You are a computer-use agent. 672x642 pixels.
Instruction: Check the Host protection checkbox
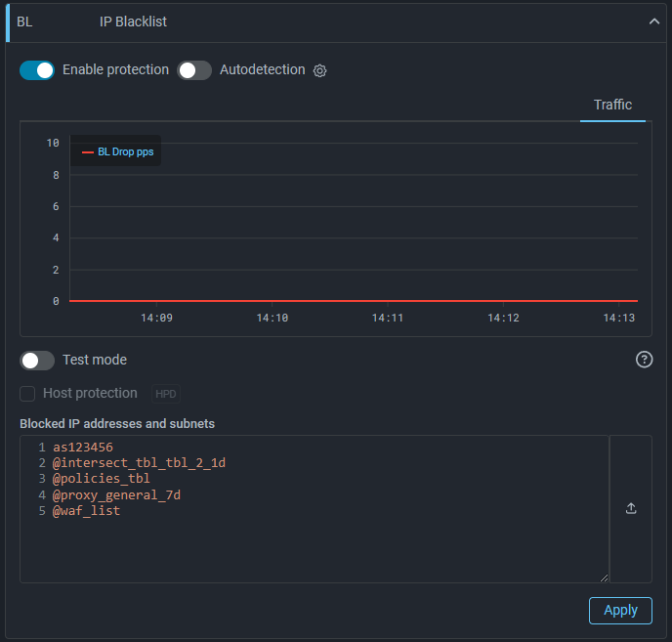[27, 394]
